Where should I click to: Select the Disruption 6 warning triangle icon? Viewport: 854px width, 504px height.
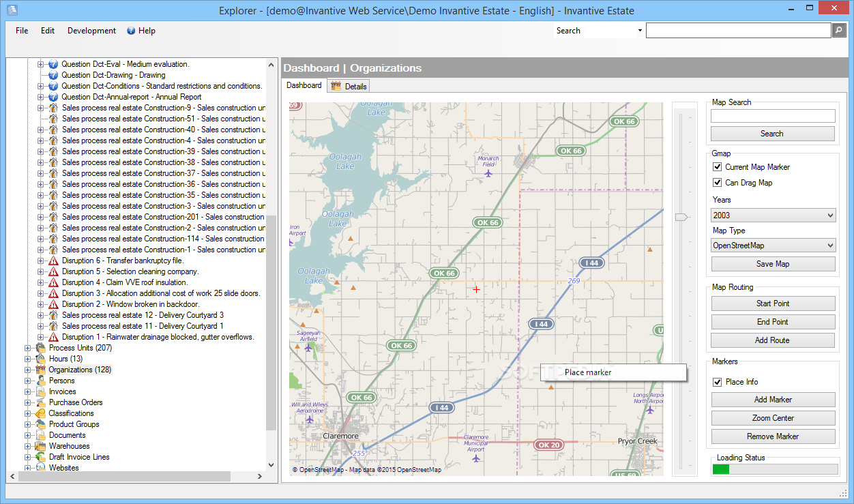tap(53, 261)
